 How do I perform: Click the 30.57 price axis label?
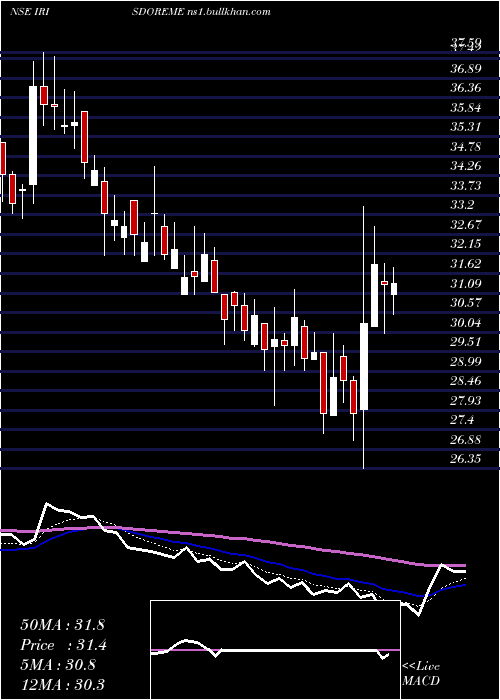[x=466, y=303]
